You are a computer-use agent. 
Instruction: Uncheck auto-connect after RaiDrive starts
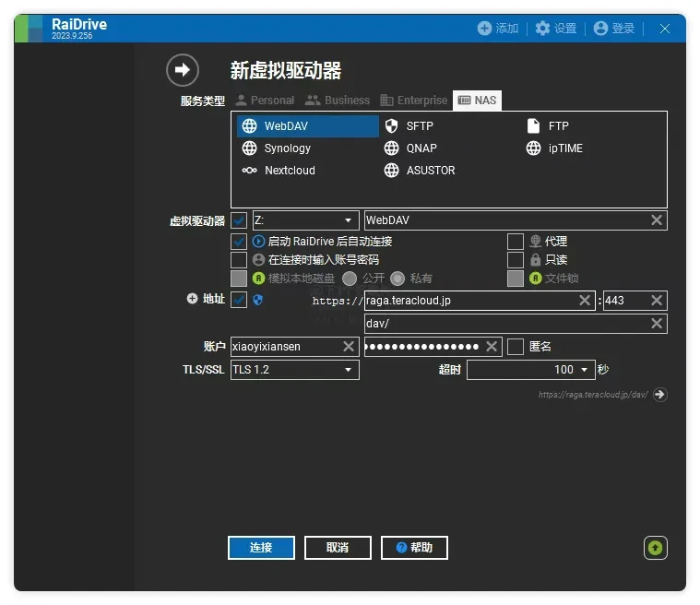coord(239,242)
